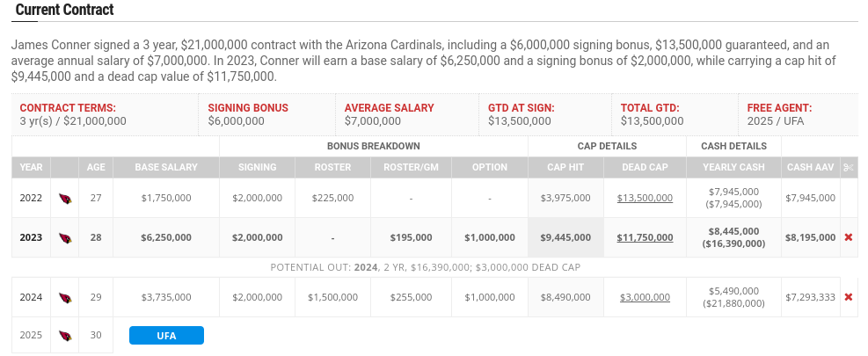The image size is (868, 356).
Task: Click the Cap Hit column header
Action: point(565,167)
